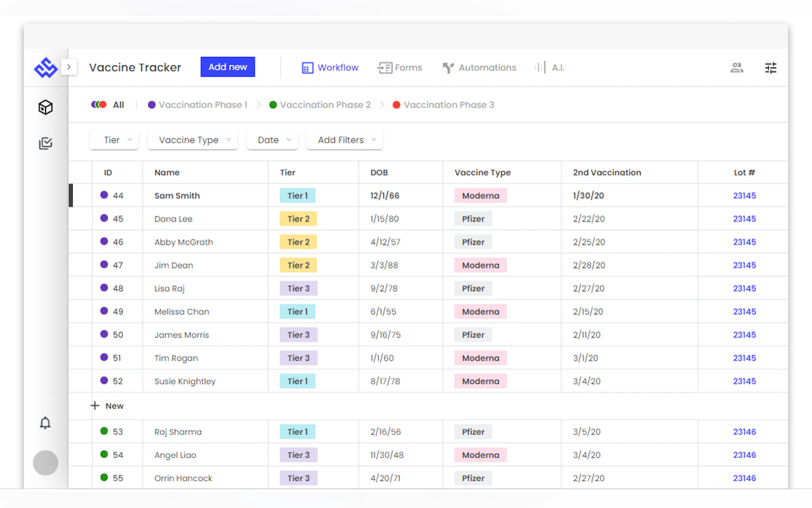Click the Moderna tag in Sam Smith row
The image size is (812, 508).
click(x=480, y=195)
